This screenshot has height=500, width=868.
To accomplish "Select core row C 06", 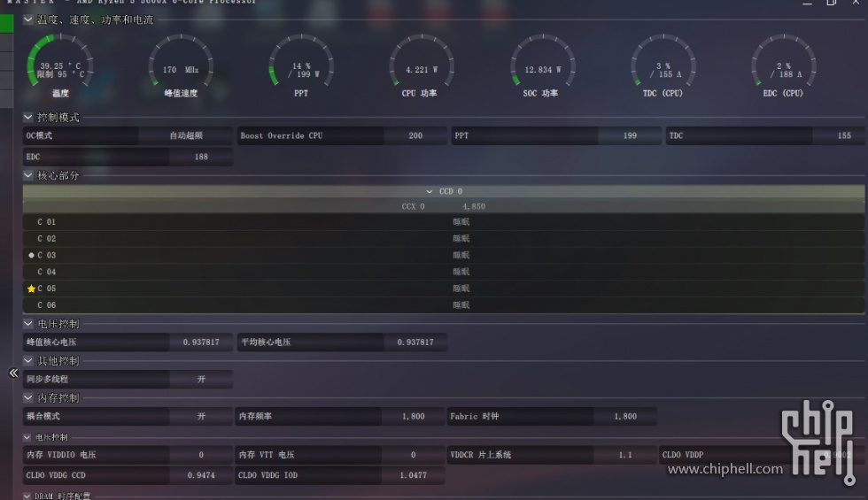I will click(444, 305).
